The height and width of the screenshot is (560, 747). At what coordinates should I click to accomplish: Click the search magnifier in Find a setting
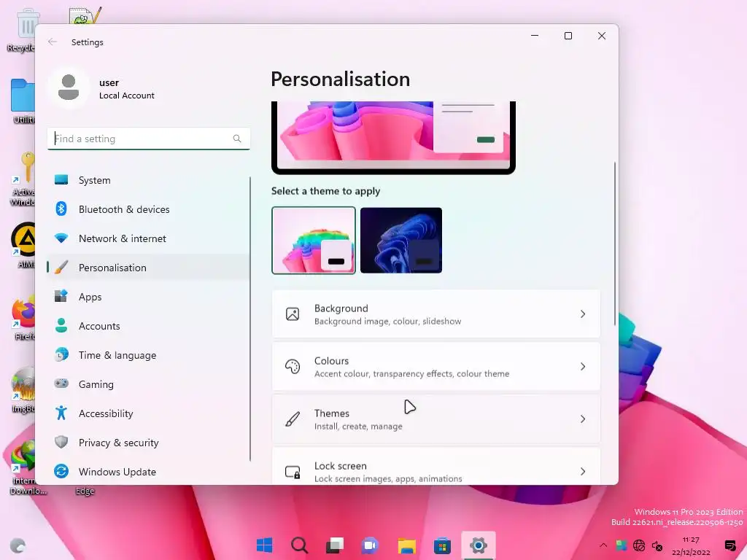[x=237, y=139]
